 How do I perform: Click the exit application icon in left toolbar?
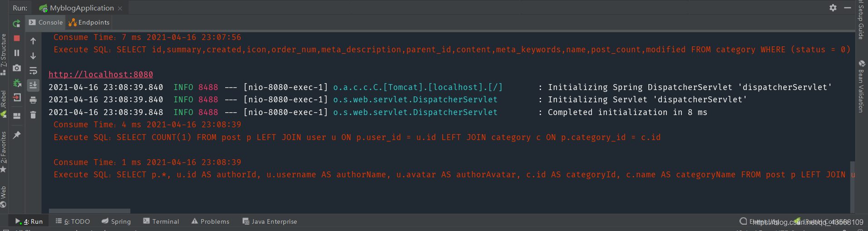pos(17,97)
